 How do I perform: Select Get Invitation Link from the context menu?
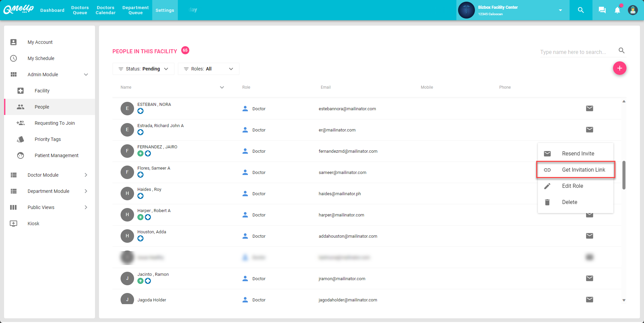point(583,170)
